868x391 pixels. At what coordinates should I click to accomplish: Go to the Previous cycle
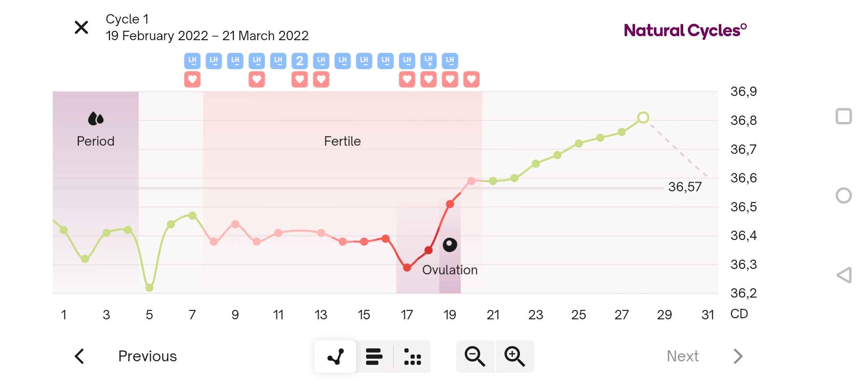(x=147, y=356)
